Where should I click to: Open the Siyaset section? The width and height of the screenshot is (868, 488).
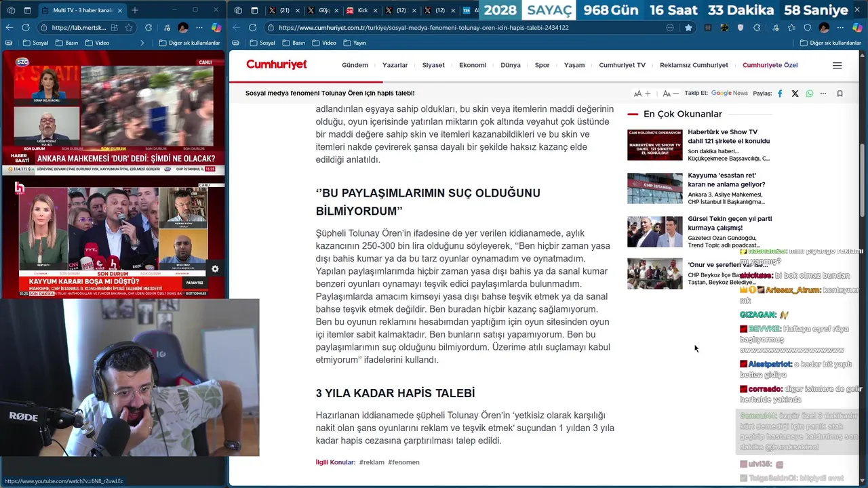click(x=433, y=65)
